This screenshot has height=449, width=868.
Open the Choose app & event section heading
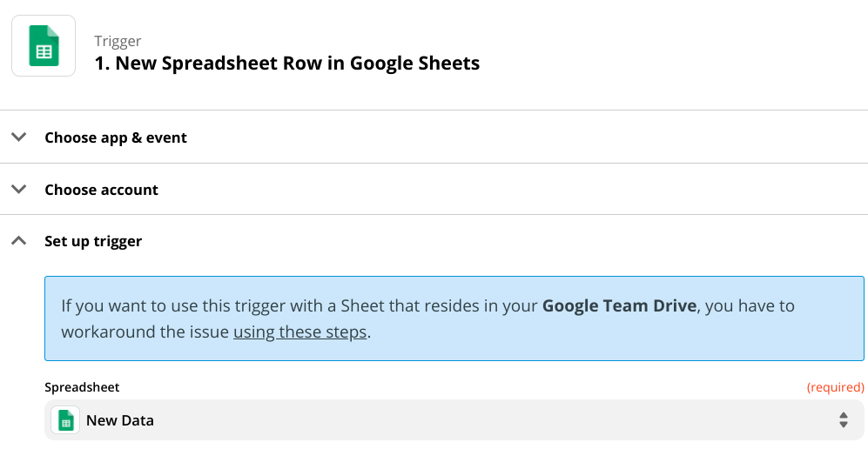pos(116,137)
